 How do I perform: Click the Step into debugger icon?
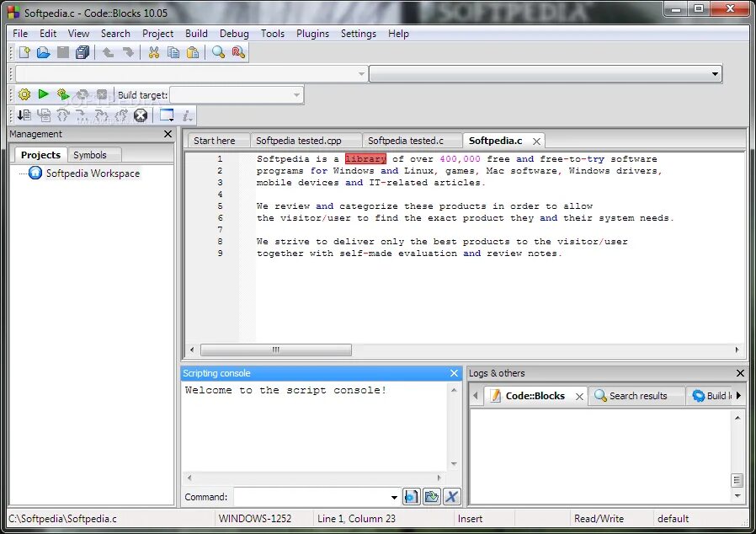point(101,115)
